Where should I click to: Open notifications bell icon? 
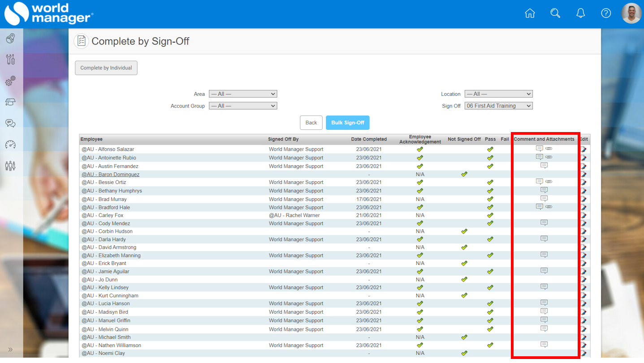pyautogui.click(x=580, y=13)
